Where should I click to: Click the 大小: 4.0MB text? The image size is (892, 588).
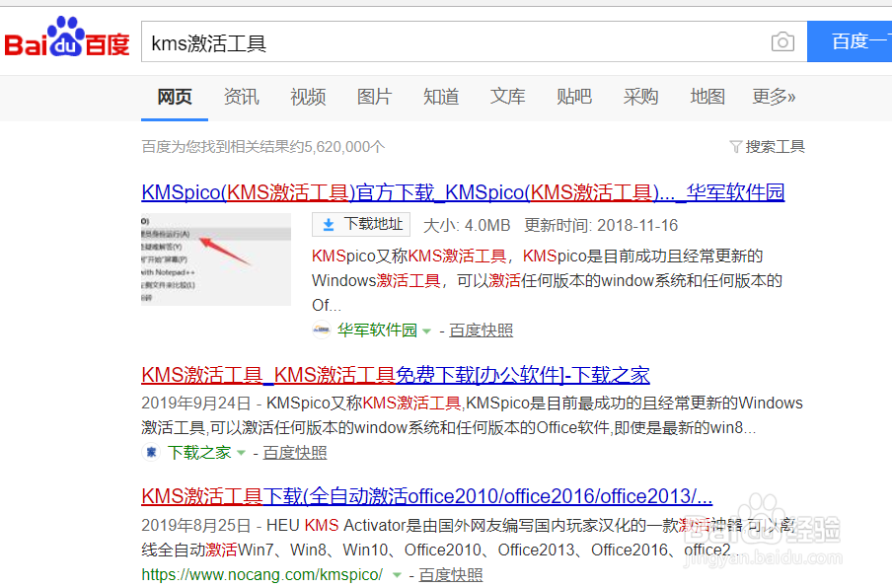(x=467, y=226)
